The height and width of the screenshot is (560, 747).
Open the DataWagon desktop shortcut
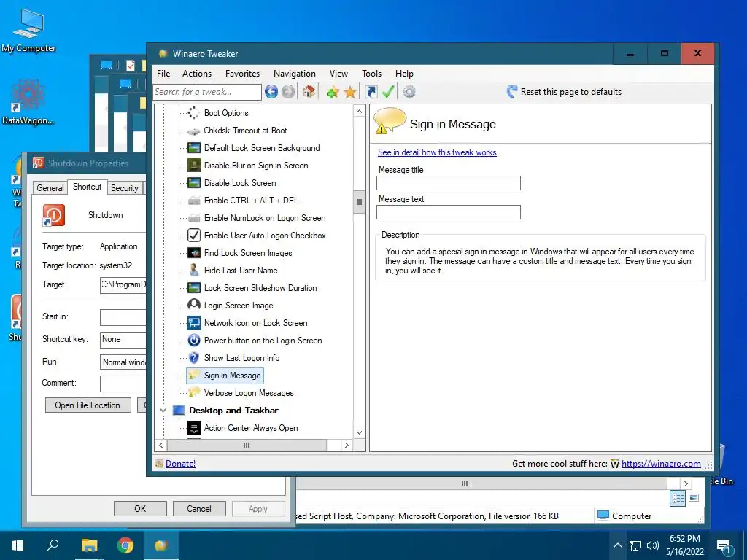tap(28, 102)
